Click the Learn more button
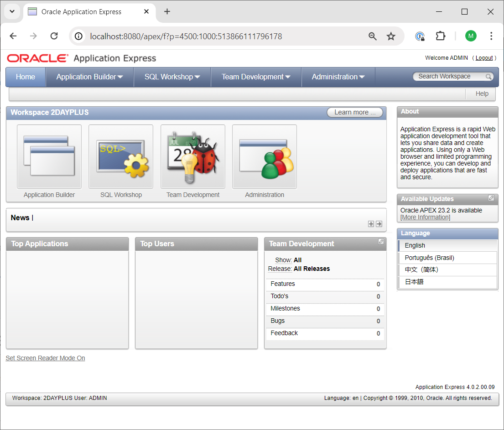The image size is (504, 430). pos(355,113)
